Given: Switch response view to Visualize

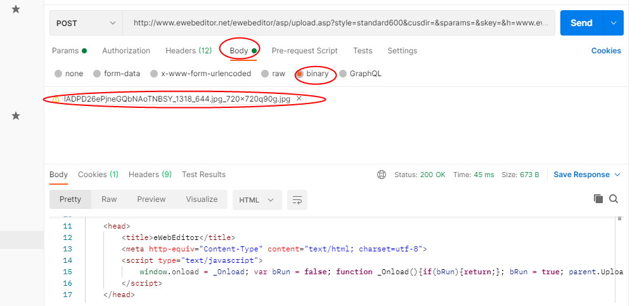Looking at the screenshot, I should (202, 199).
